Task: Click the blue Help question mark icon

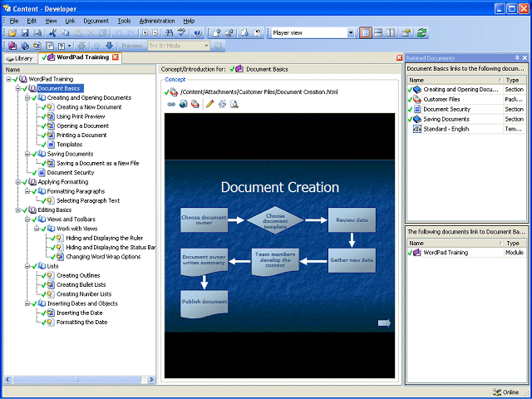Action: pos(197,32)
